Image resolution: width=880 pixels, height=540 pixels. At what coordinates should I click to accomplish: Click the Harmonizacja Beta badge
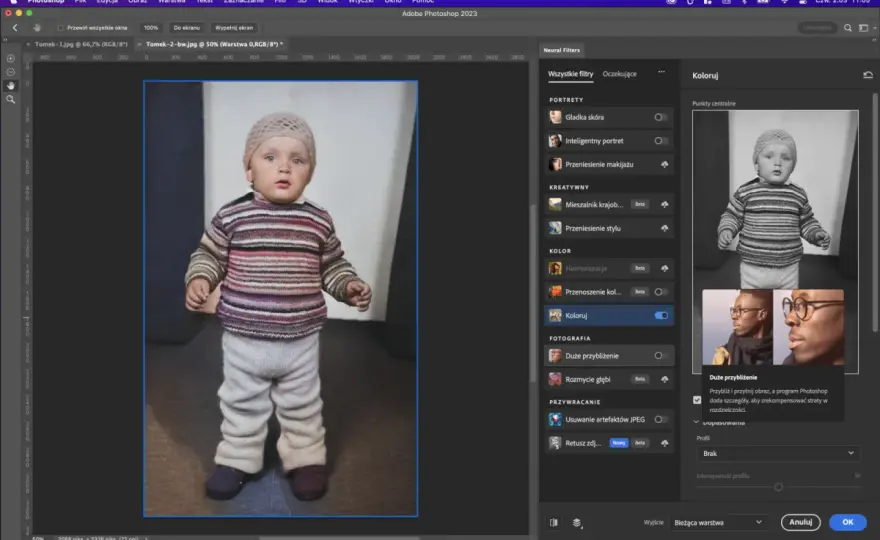[639, 268]
